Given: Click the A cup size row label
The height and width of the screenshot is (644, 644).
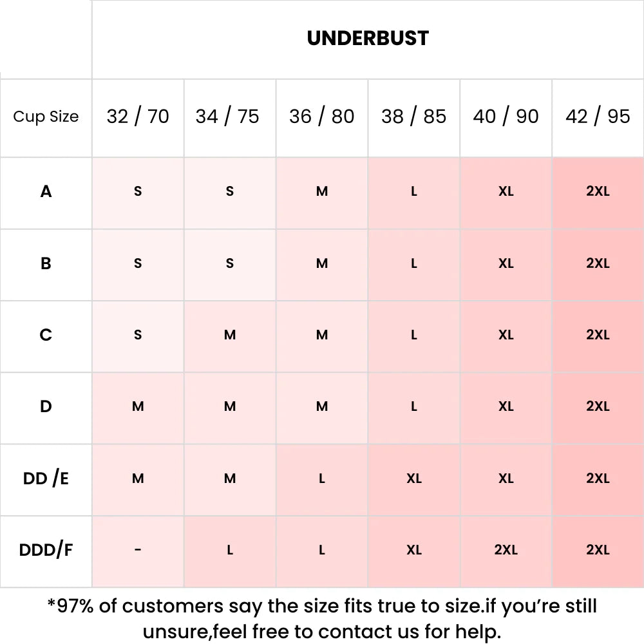Looking at the screenshot, I should (46, 191).
